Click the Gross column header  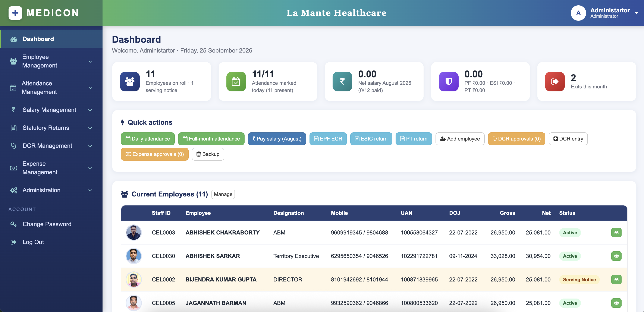click(x=507, y=213)
